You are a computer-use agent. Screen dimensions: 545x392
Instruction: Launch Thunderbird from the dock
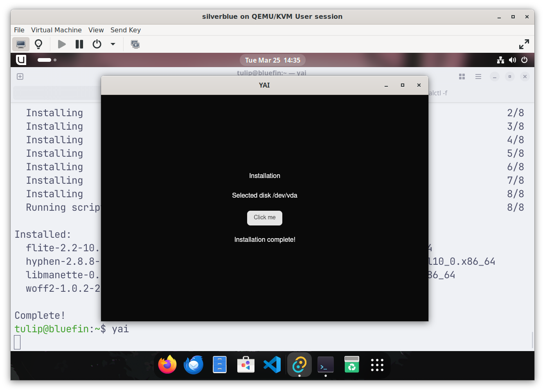click(194, 365)
